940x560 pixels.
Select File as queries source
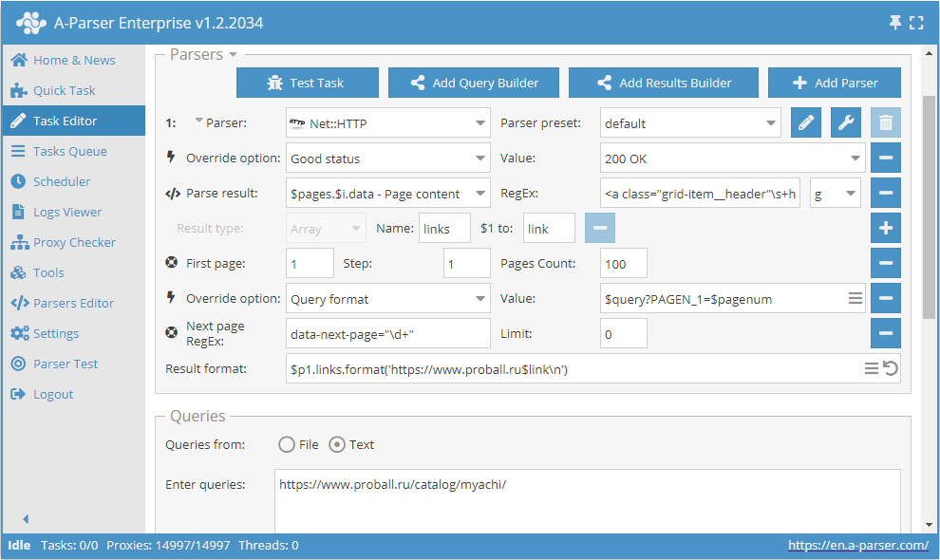(x=286, y=443)
